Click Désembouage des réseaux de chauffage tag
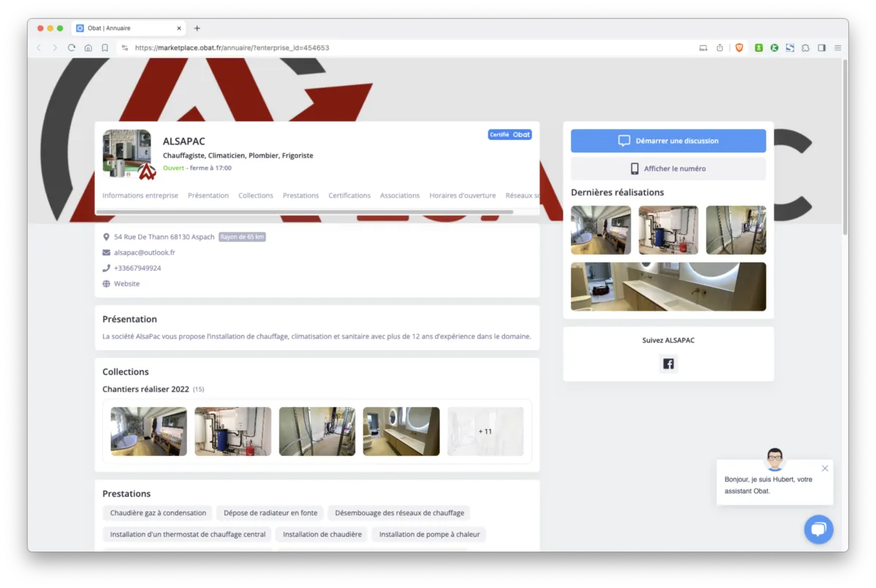The height and width of the screenshot is (588, 876). pyautogui.click(x=399, y=513)
